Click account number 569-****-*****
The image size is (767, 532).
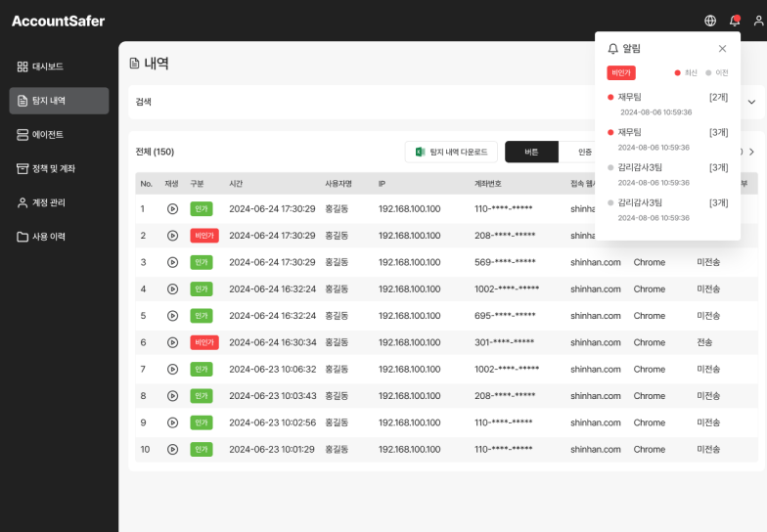tap(505, 262)
